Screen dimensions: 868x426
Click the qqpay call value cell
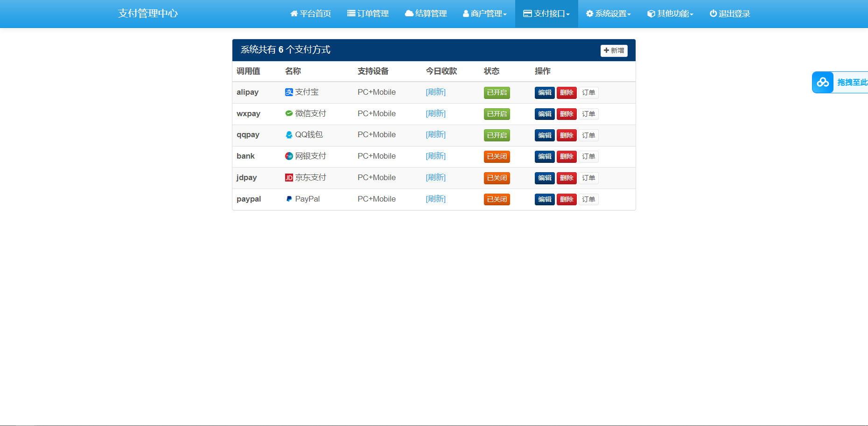tap(248, 135)
